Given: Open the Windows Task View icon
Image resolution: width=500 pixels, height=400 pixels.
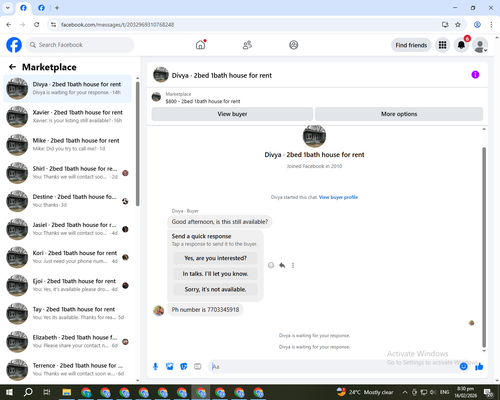Looking at the screenshot, I should (47, 392).
